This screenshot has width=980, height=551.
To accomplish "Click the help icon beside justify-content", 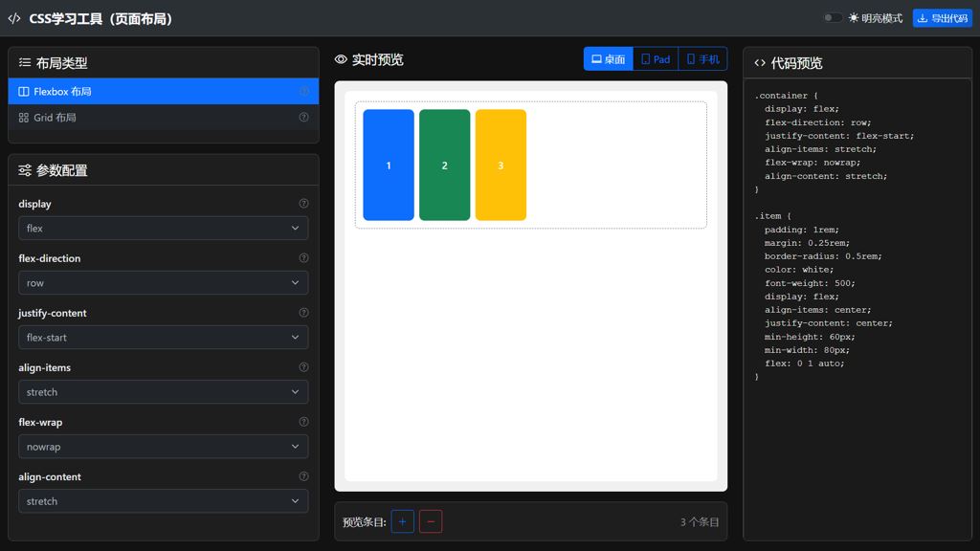I will [x=304, y=313].
